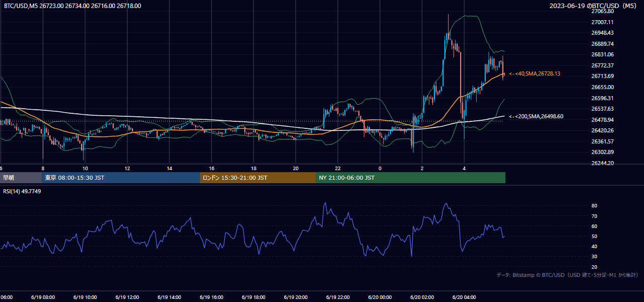Click RSI scale level 20
This screenshot has width=644, height=302.
[x=594, y=267]
